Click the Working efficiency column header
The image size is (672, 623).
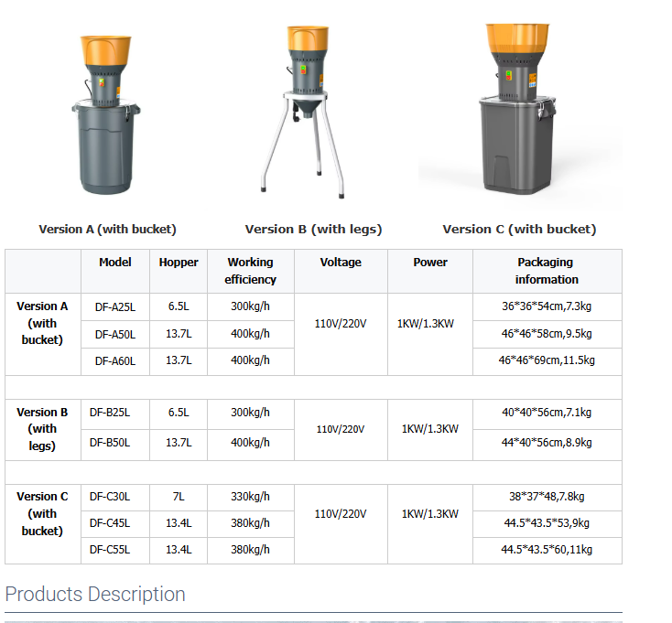pos(250,271)
